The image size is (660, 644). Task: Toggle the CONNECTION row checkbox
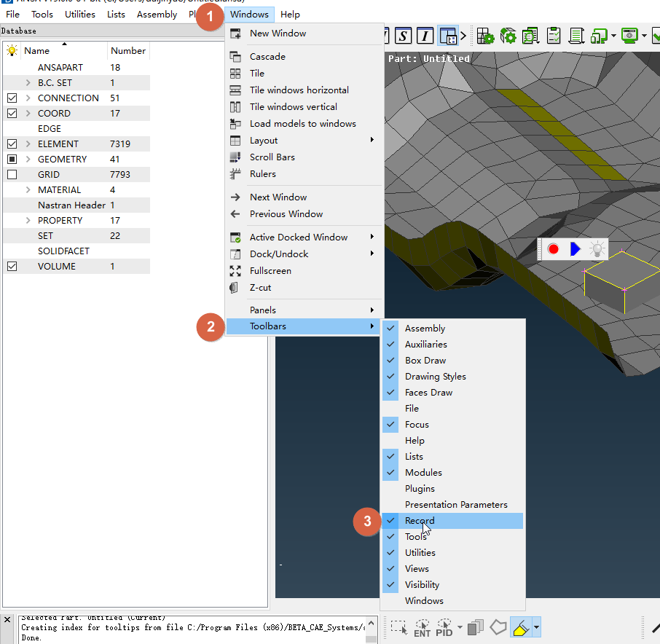tap(12, 98)
